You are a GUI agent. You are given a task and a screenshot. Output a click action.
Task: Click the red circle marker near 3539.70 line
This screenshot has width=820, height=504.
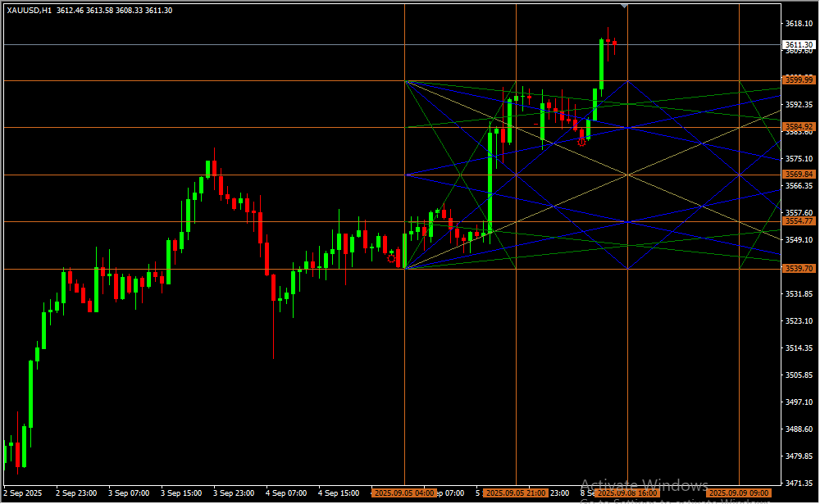click(391, 258)
